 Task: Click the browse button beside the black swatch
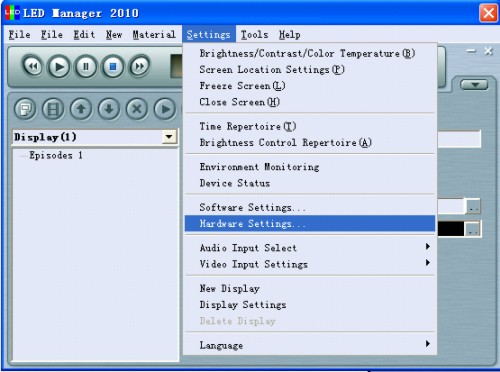tap(473, 229)
